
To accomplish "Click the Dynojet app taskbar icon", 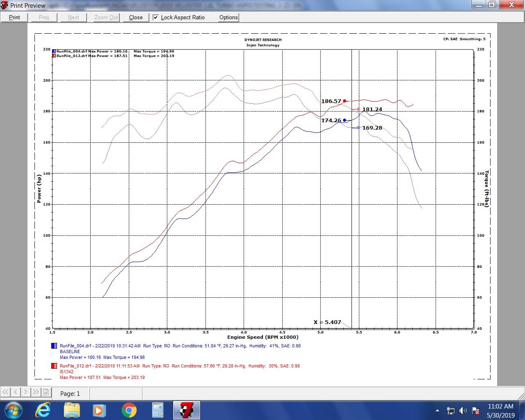I will [x=187, y=410].
